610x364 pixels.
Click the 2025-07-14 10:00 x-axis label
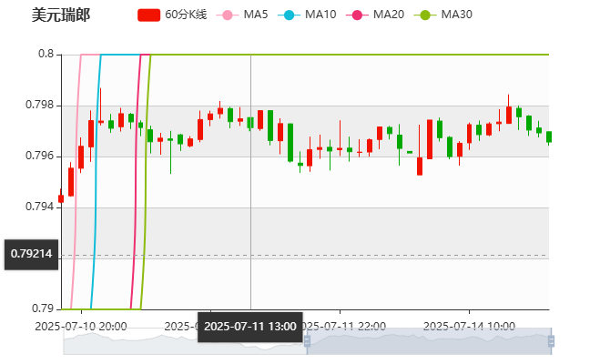point(469,327)
